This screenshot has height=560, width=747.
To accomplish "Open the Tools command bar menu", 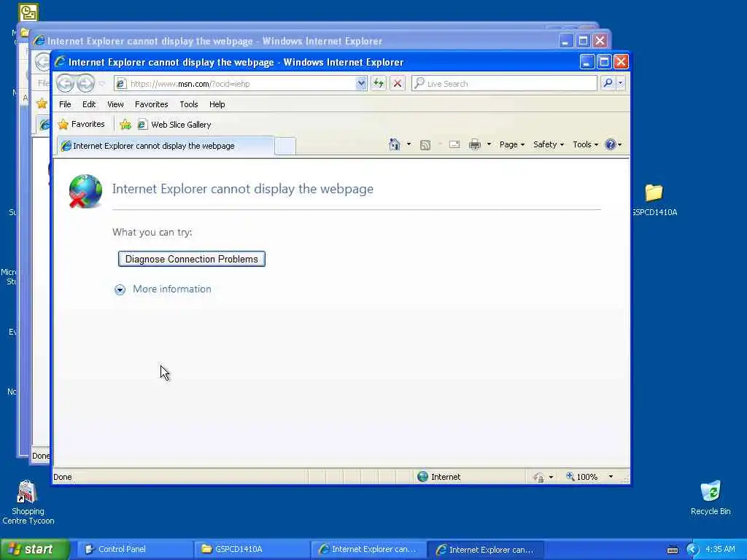I will pyautogui.click(x=585, y=144).
